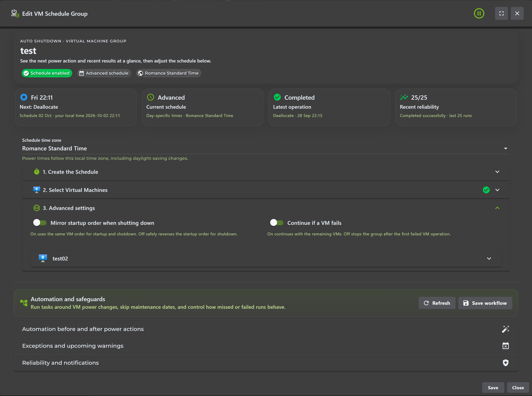This screenshot has width=532, height=396.
Task: Expand 1. Create the Schedule section
Action: [266, 172]
